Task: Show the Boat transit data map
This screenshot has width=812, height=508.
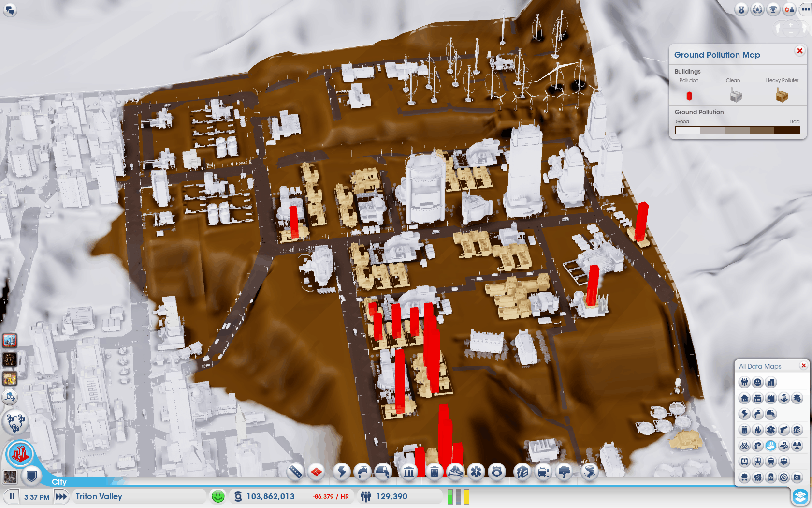Action: tap(783, 462)
